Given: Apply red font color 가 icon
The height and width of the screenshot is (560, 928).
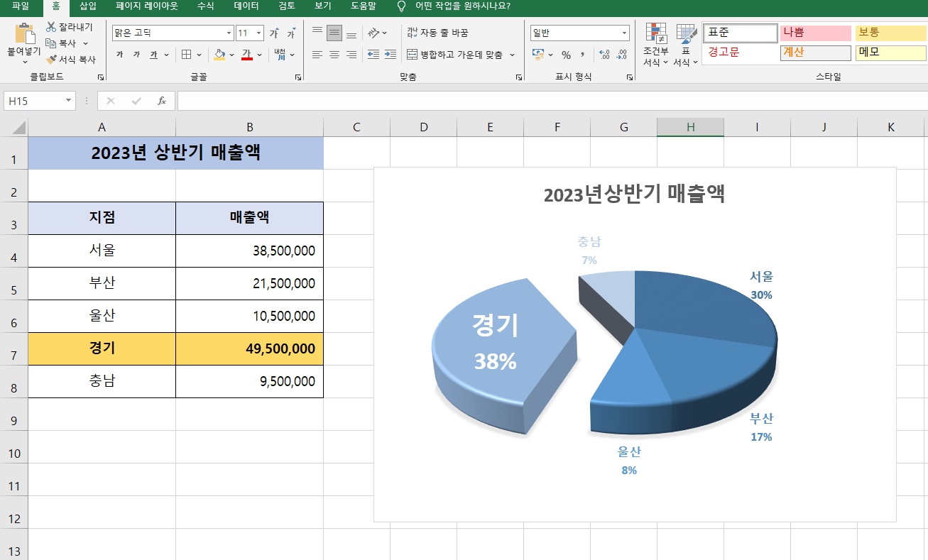Looking at the screenshot, I should click(247, 55).
